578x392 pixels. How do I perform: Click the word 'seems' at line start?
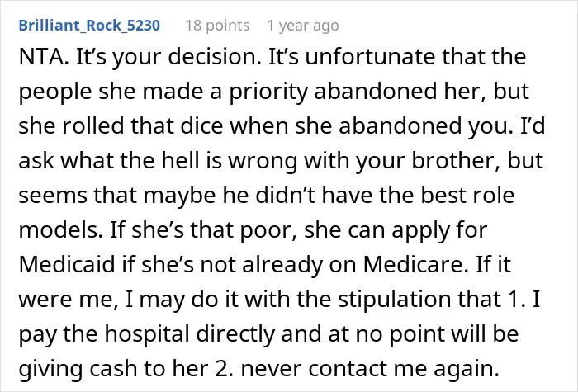click(x=53, y=196)
